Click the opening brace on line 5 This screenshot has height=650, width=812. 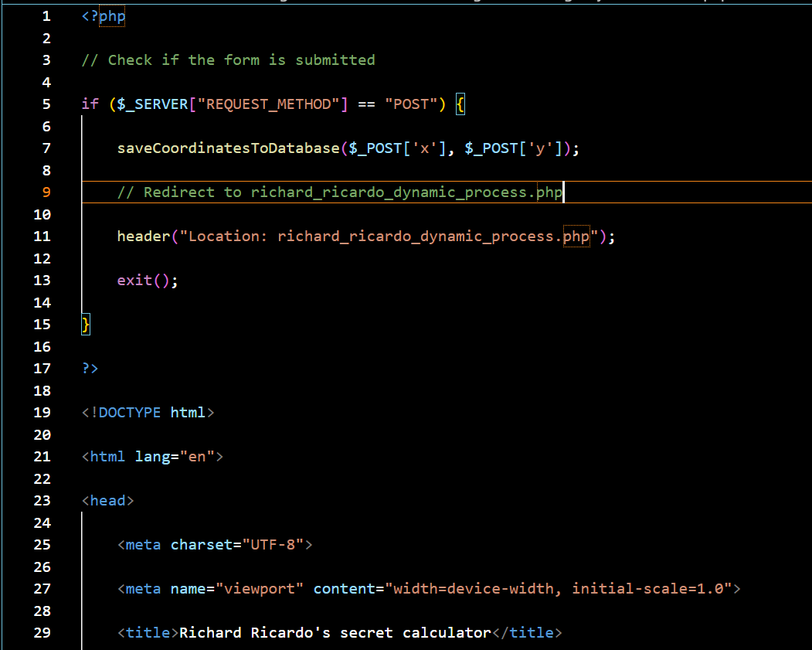coord(461,104)
